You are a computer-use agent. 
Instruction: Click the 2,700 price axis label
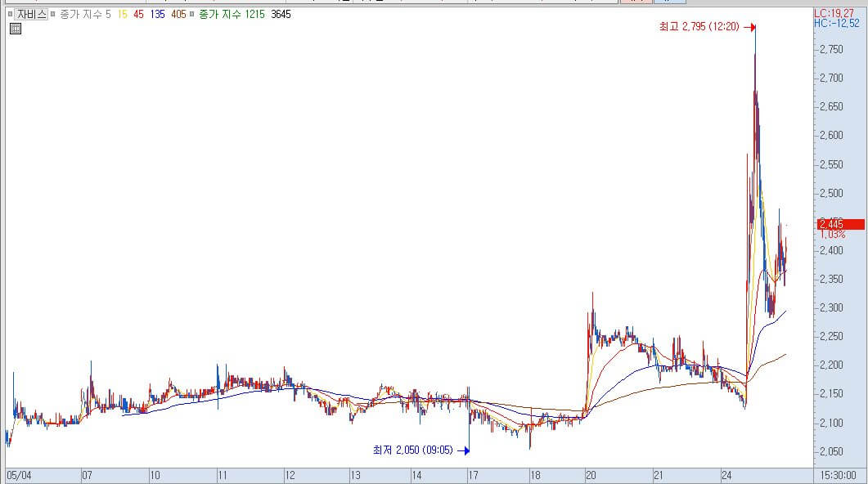point(831,78)
